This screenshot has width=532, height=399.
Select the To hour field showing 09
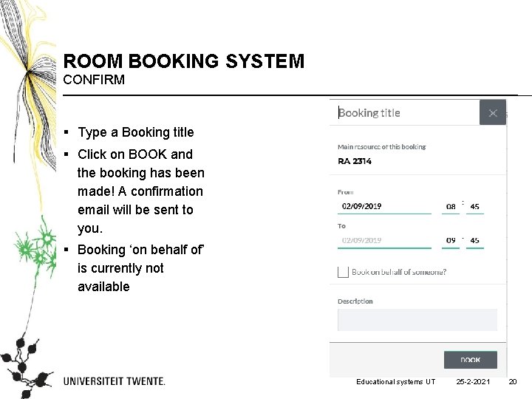(x=451, y=240)
